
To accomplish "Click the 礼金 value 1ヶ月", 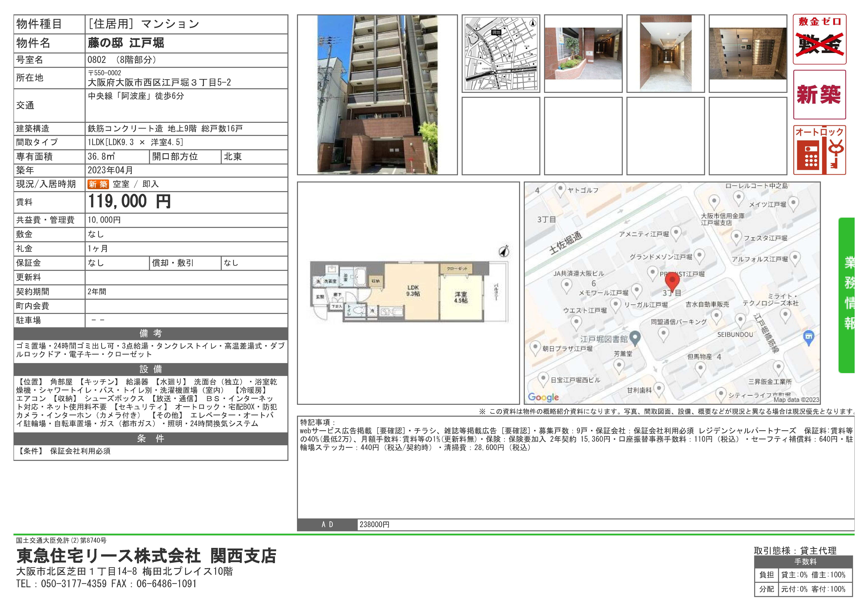I will pos(98,249).
